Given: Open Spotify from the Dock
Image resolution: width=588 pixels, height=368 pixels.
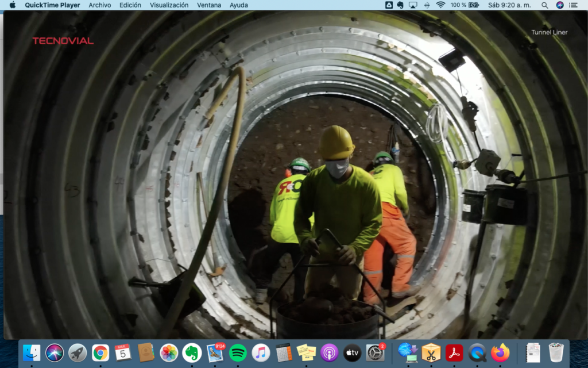Looking at the screenshot, I should coord(238,353).
